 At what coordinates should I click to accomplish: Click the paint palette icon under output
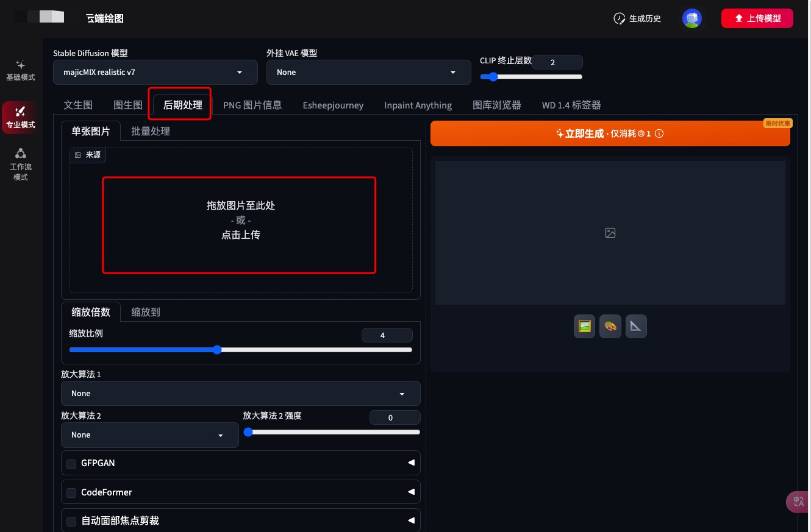[x=610, y=326]
